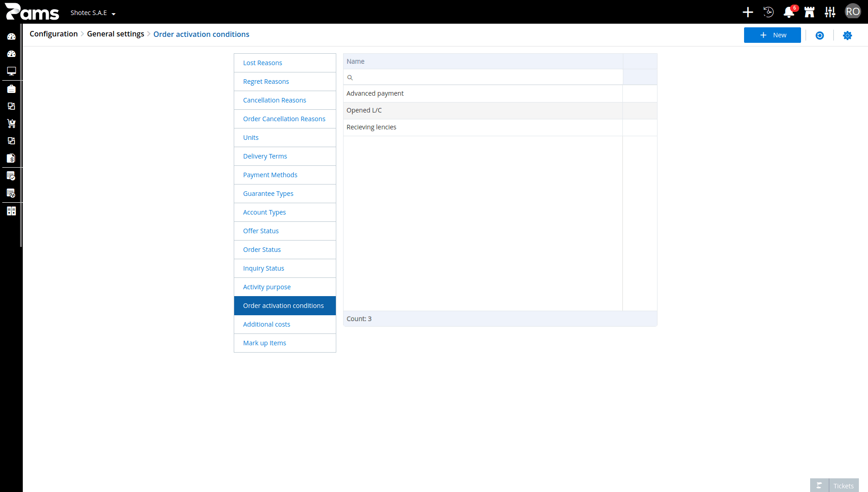Open the monitor screen sidebar icon
Viewport: 868px width, 492px height.
11,71
